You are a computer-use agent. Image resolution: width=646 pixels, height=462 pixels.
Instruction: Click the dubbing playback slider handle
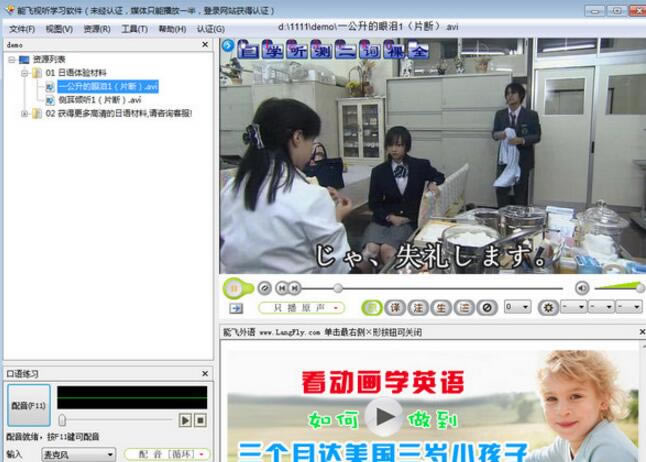pyautogui.click(x=62, y=420)
